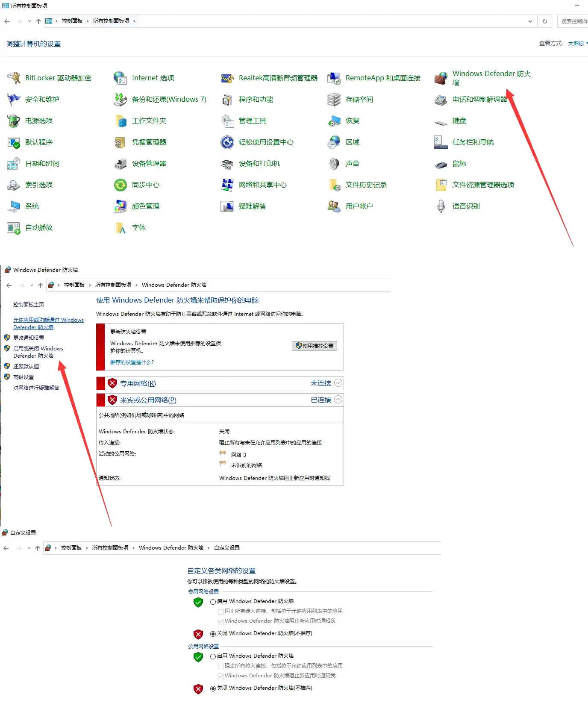Open 用户帐户 icon
The width and height of the screenshot is (588, 706).
(x=334, y=206)
